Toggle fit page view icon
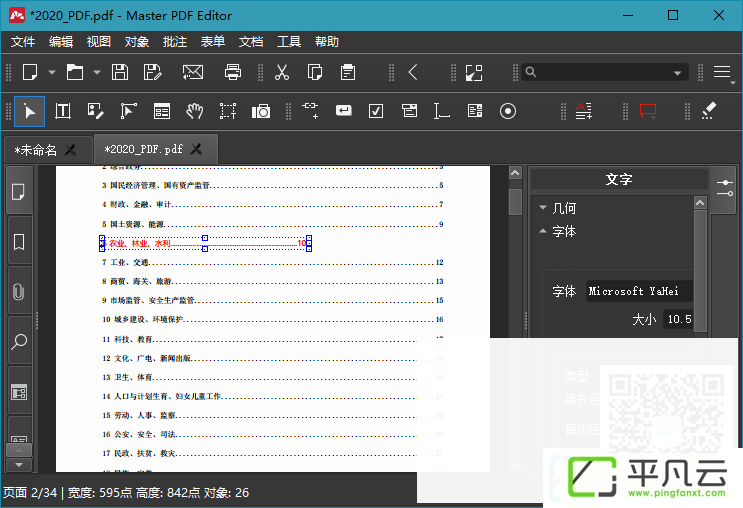The height and width of the screenshot is (508, 743). (474, 73)
